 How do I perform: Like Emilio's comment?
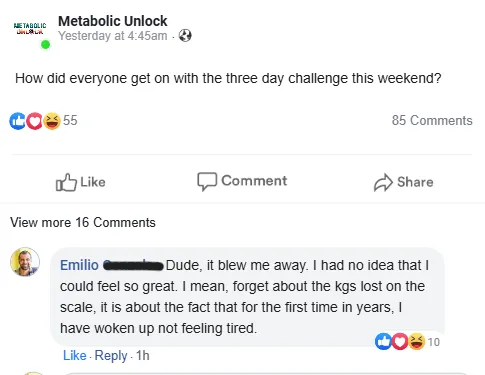(75, 355)
